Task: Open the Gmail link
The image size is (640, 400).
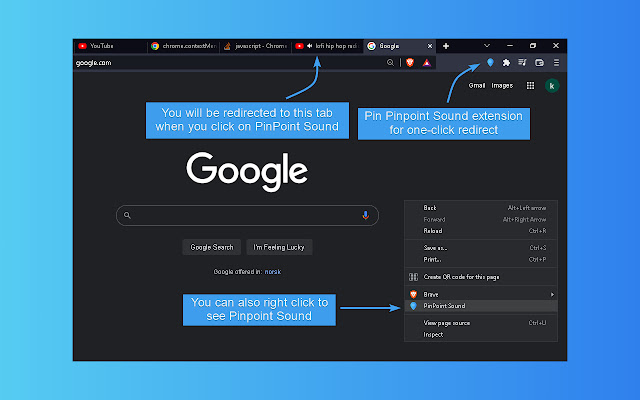Action: click(477, 85)
